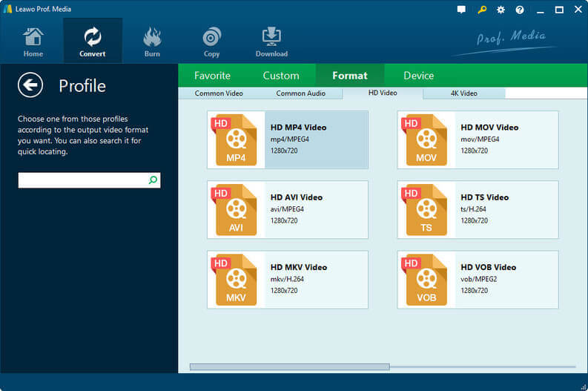
Task: Select the Format tab
Action: (350, 76)
